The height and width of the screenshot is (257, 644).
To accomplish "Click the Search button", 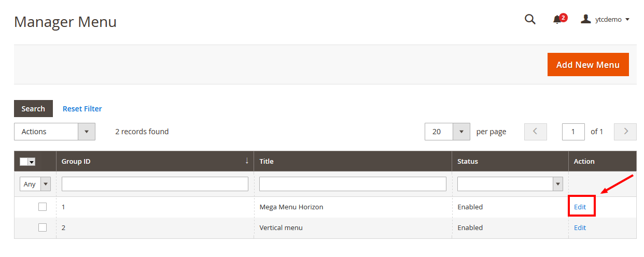I will click(x=33, y=109).
